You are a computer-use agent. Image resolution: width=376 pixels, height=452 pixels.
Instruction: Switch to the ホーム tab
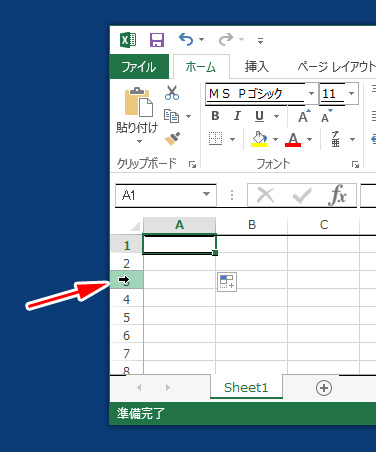[201, 67]
